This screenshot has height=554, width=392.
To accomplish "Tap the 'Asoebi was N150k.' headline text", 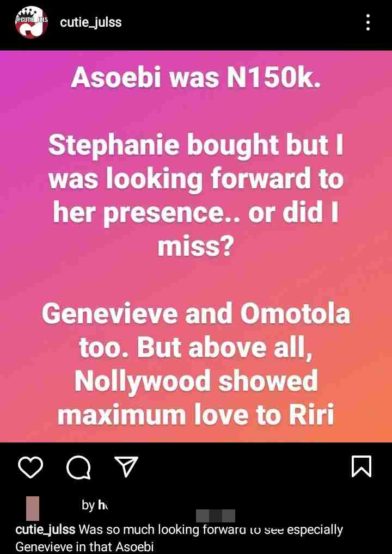I will [x=196, y=78].
